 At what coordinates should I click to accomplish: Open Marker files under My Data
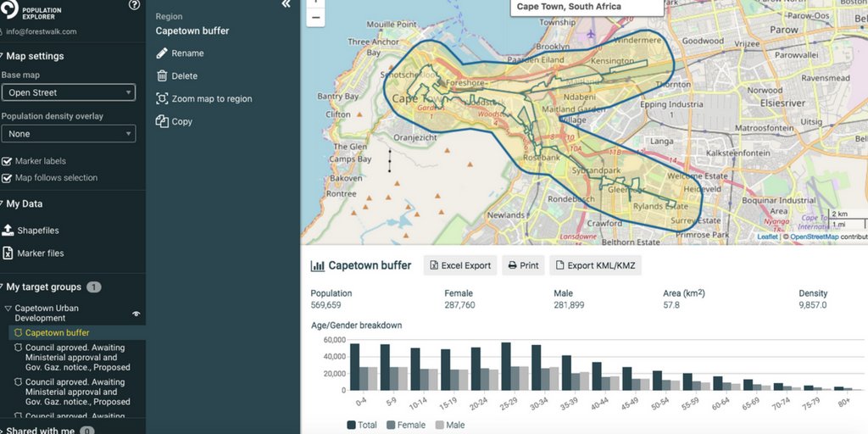point(41,253)
